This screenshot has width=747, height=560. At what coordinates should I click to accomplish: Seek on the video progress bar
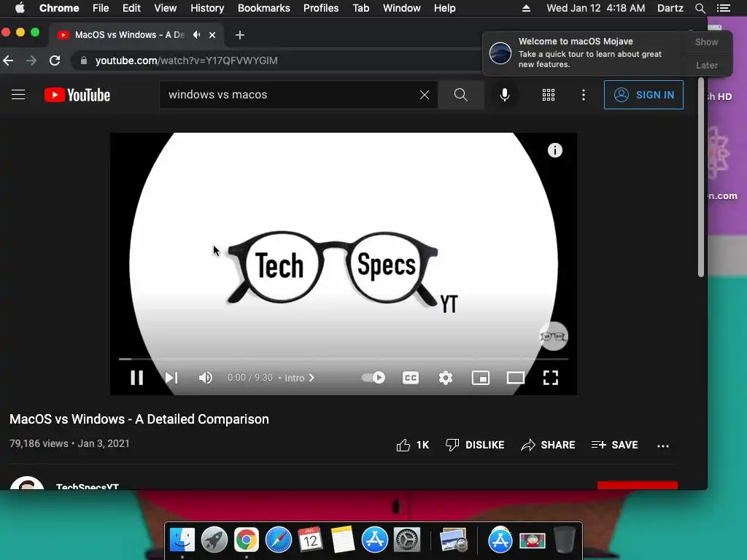pyautogui.click(x=343, y=359)
